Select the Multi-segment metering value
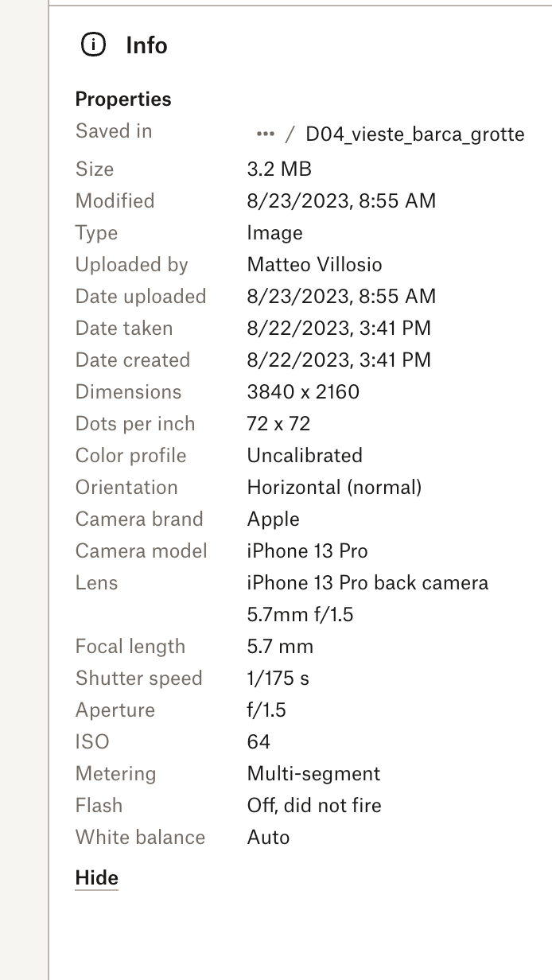552x980 pixels. (313, 773)
